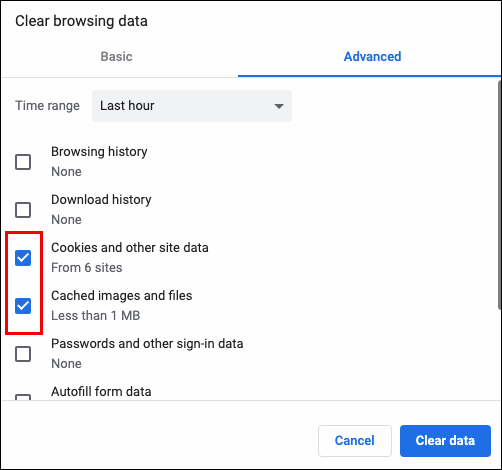This screenshot has width=502, height=470.
Task: Enable the Download history checkbox
Action: 23,210
